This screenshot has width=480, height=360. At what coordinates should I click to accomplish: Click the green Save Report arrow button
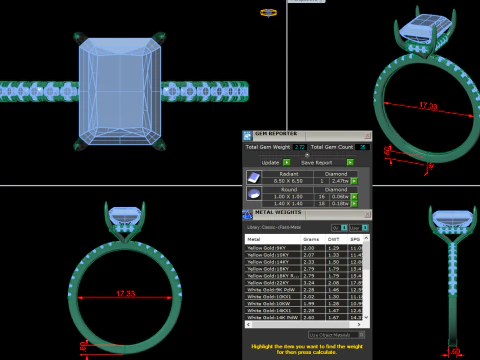350,162
